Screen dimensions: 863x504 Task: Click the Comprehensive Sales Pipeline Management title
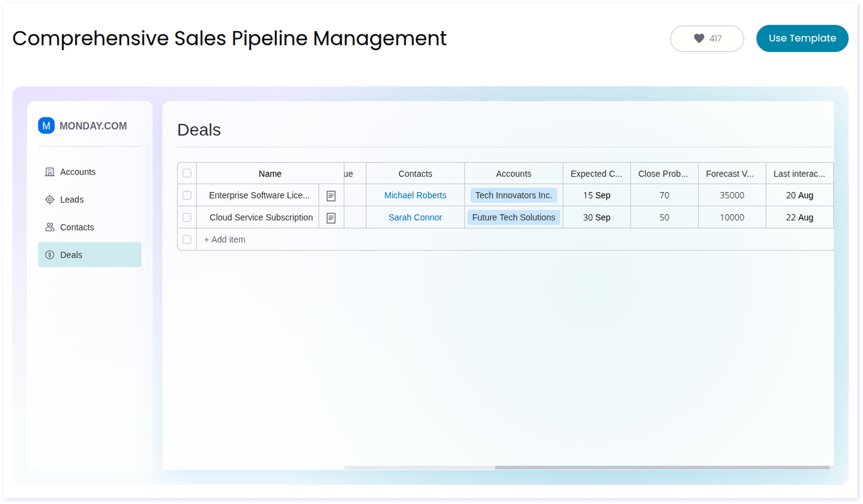[x=230, y=38]
